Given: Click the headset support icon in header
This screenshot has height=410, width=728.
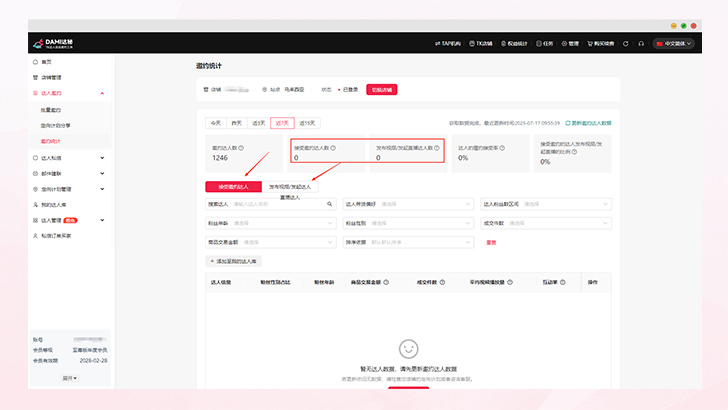Looking at the screenshot, I should click(641, 44).
